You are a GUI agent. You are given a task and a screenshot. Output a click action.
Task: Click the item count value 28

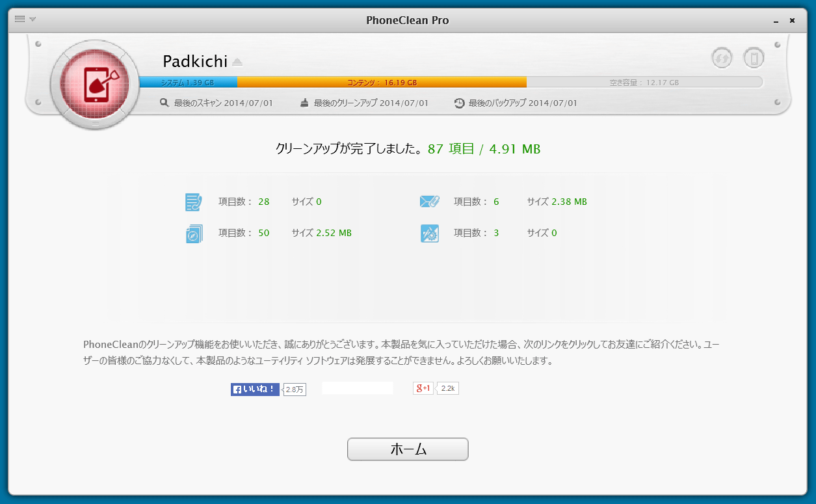(263, 202)
